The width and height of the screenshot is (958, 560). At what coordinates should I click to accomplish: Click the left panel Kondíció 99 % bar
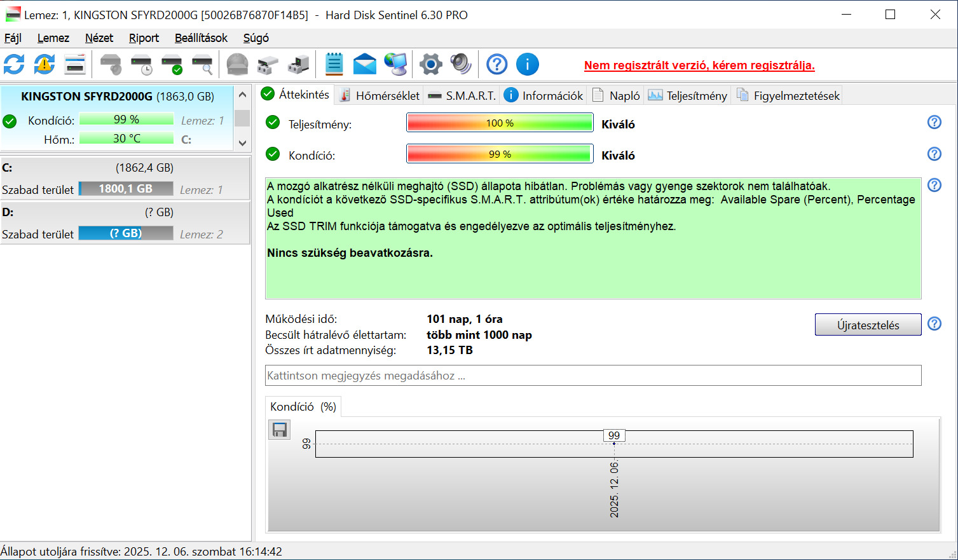click(x=127, y=119)
